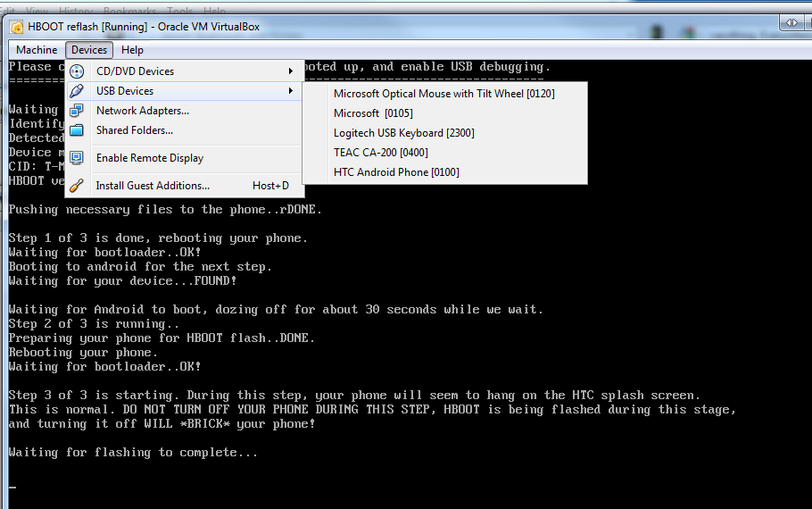Click the resize arrows button in title bar

click(791, 22)
